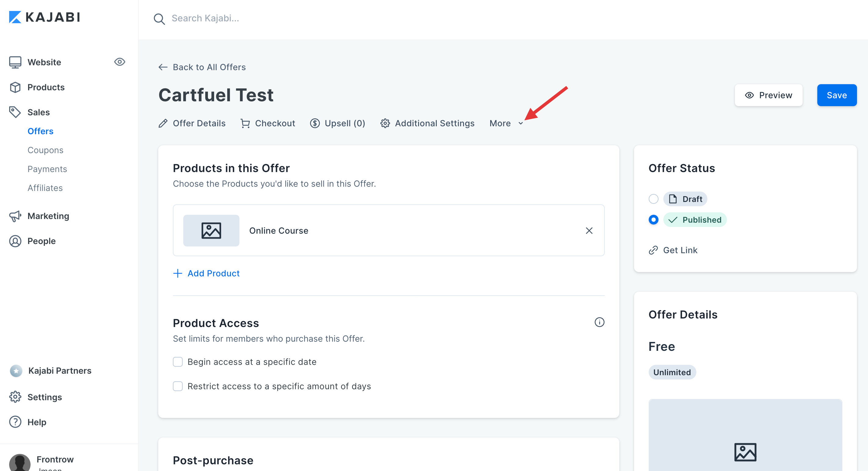Open Settings gear in sidebar

click(x=16, y=397)
